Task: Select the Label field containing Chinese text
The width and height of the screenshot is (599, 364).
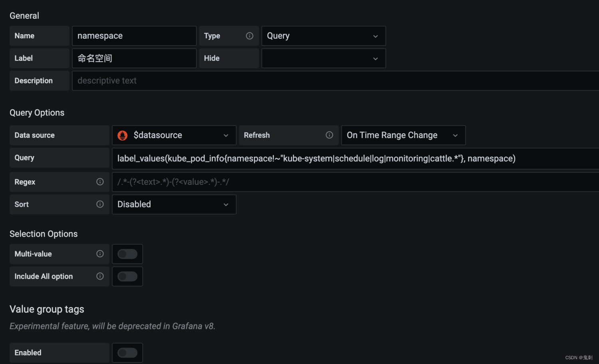Action: coord(134,58)
